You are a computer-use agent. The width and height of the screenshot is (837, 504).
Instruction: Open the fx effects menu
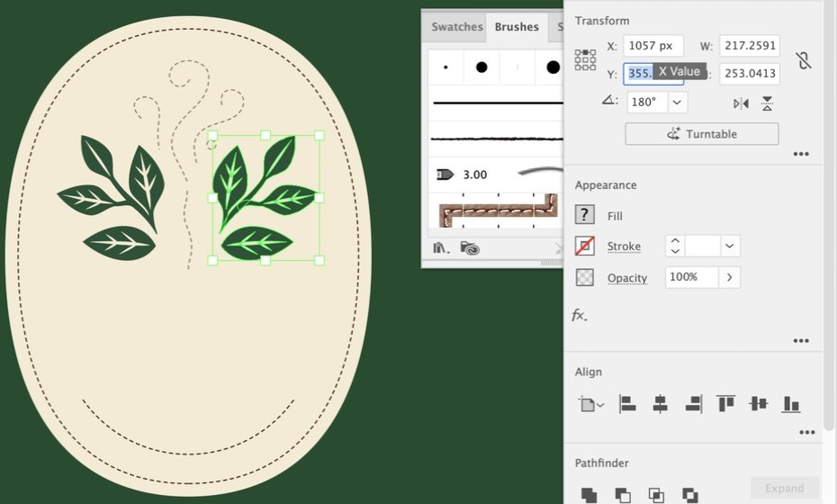tap(580, 315)
